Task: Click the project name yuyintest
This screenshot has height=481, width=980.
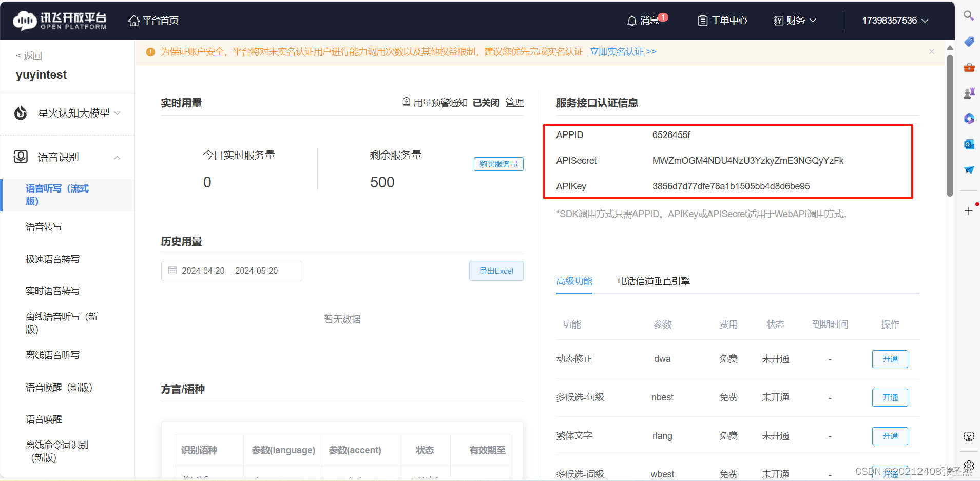Action: (x=42, y=75)
